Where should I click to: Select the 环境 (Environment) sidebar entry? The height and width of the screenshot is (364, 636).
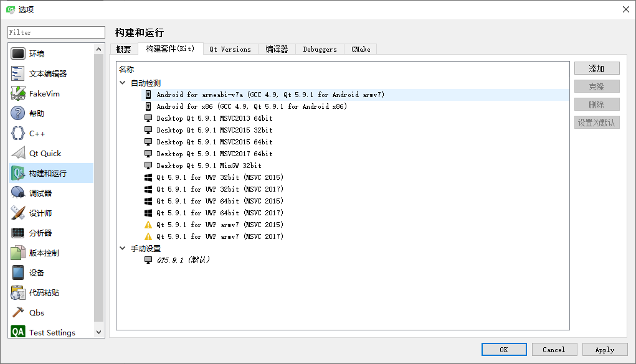click(x=17, y=53)
